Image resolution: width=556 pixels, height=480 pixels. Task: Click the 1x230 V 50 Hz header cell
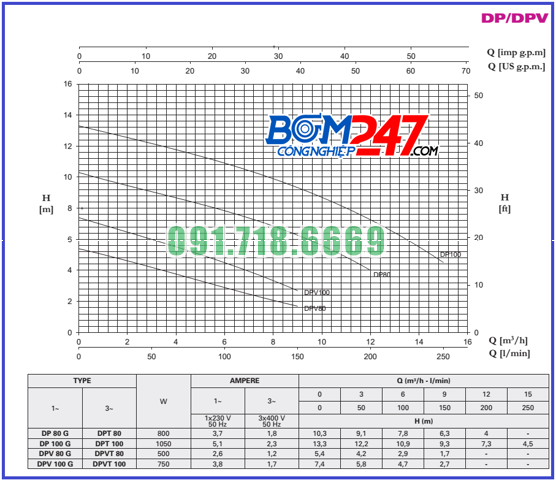[218, 421]
